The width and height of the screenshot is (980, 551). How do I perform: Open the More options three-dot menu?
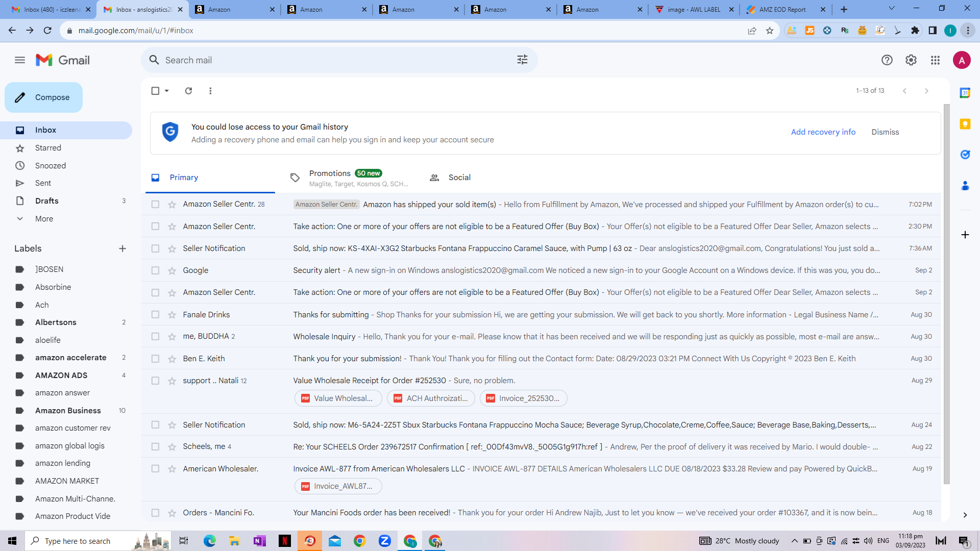210,91
